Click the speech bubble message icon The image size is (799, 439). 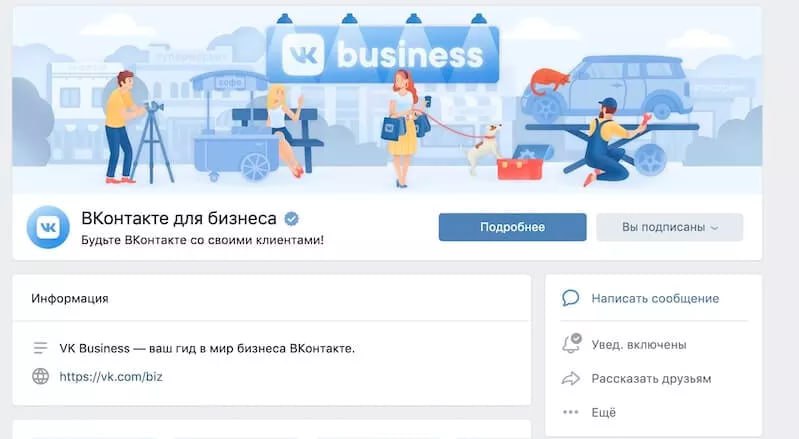pos(570,298)
